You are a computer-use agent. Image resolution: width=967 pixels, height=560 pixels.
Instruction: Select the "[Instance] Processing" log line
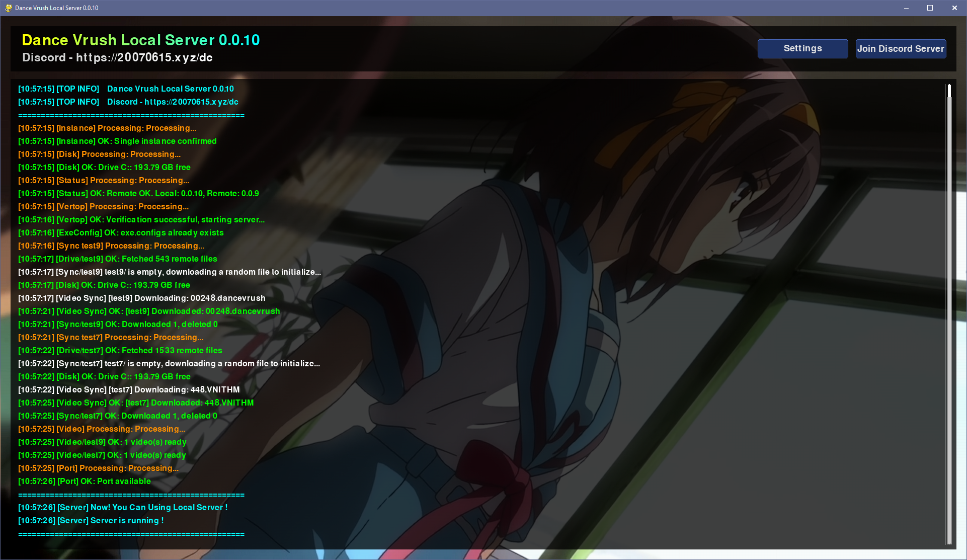click(107, 128)
